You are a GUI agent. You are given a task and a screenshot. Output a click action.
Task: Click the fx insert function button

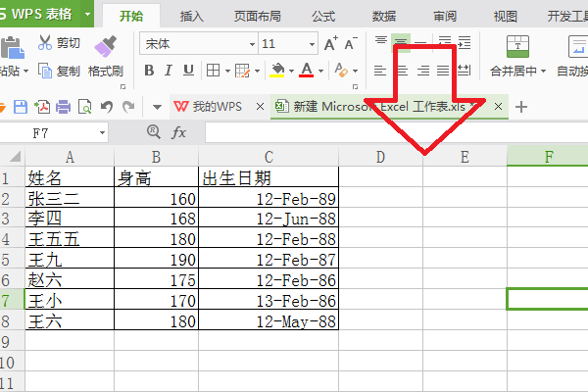[178, 132]
